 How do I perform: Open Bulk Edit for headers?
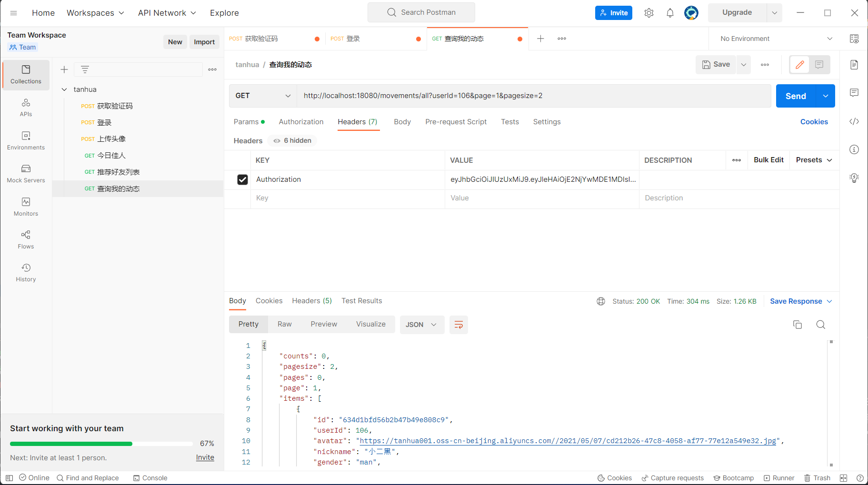coord(768,160)
